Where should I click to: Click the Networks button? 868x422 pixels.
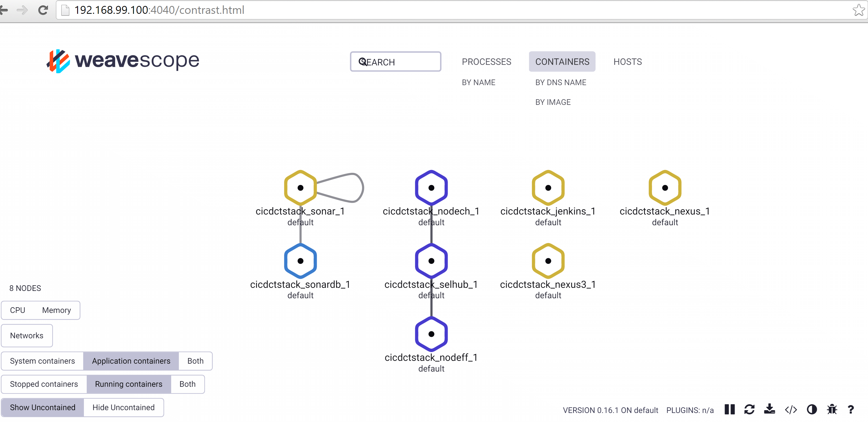[27, 335]
